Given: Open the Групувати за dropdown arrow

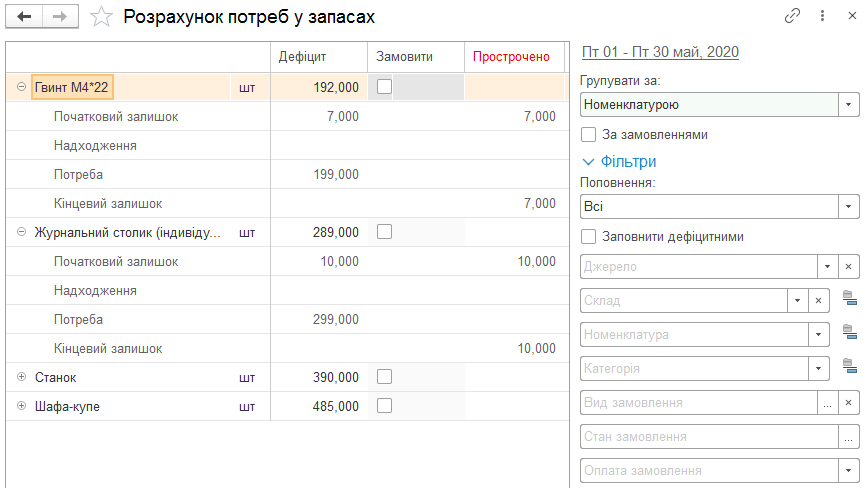Looking at the screenshot, I should click(849, 104).
